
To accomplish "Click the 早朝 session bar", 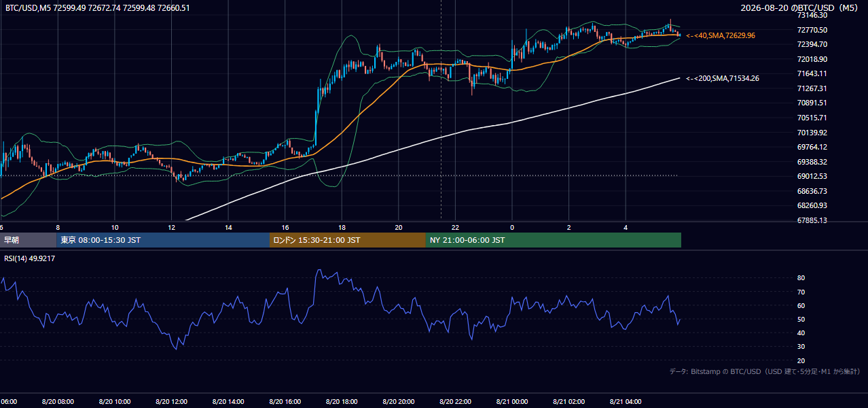I will click(x=28, y=240).
